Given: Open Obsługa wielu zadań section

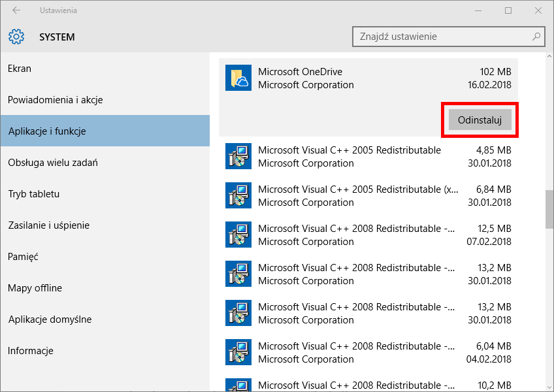Looking at the screenshot, I should [x=105, y=163].
